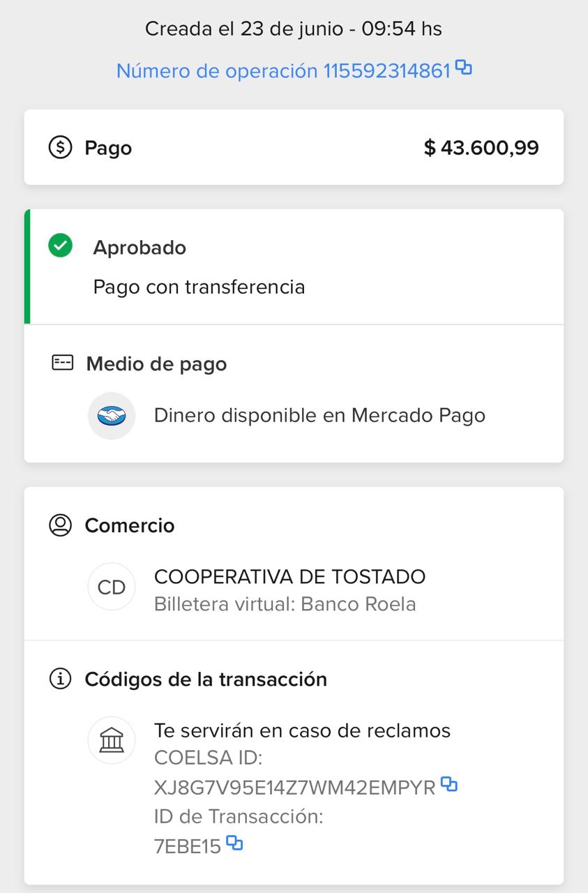Tap the green approved checkmark icon
588x893 pixels.
[61, 246]
